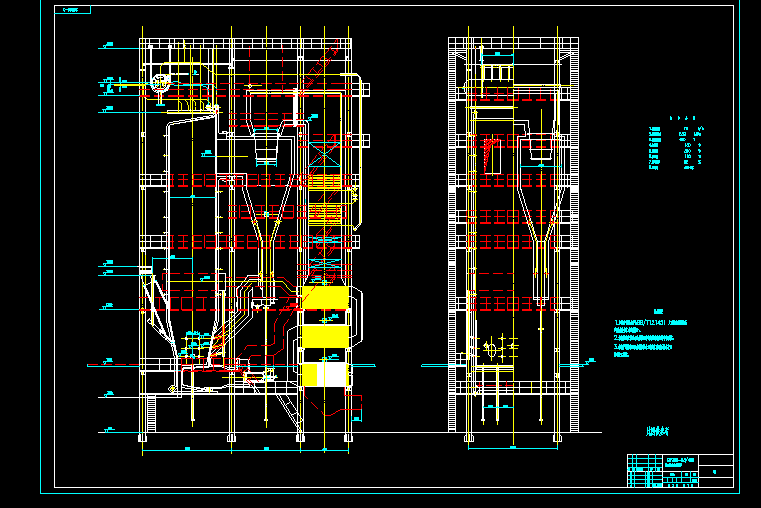This screenshot has height=508, width=761.
Task: Select the uppermost solid yellow filled block
Action: pyautogui.click(x=325, y=297)
